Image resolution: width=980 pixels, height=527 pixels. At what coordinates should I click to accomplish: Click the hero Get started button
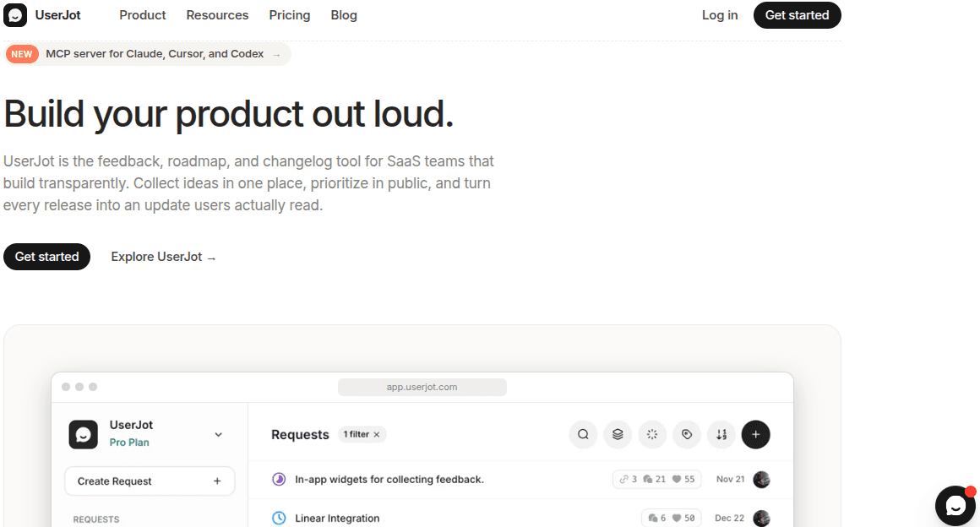[x=46, y=257]
